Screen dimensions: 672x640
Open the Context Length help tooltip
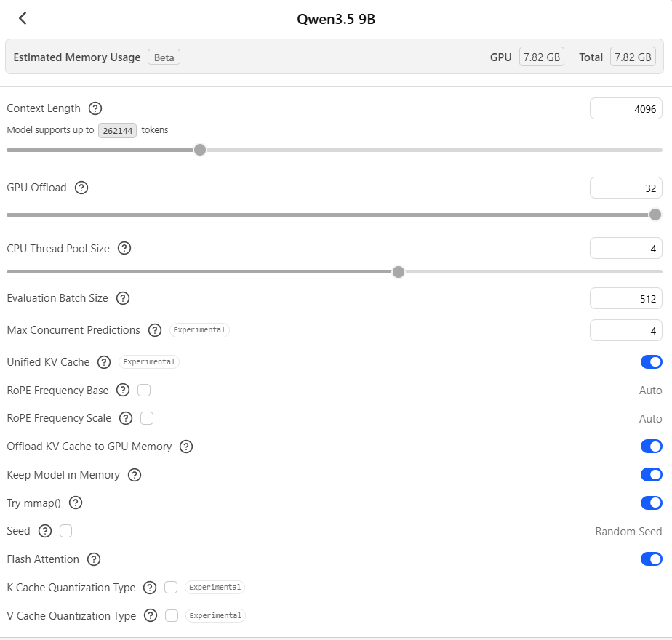[95, 108]
